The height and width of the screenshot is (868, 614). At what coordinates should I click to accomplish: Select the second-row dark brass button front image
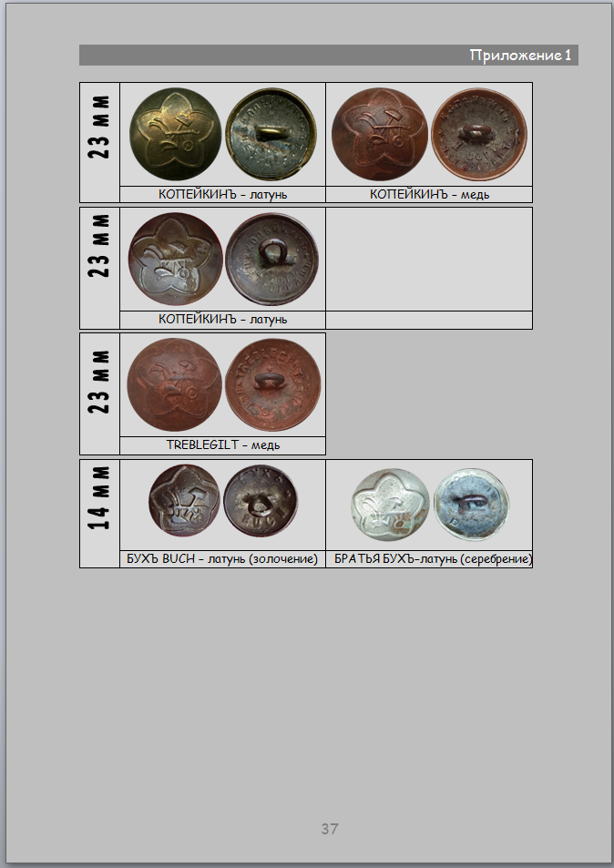tap(176, 259)
